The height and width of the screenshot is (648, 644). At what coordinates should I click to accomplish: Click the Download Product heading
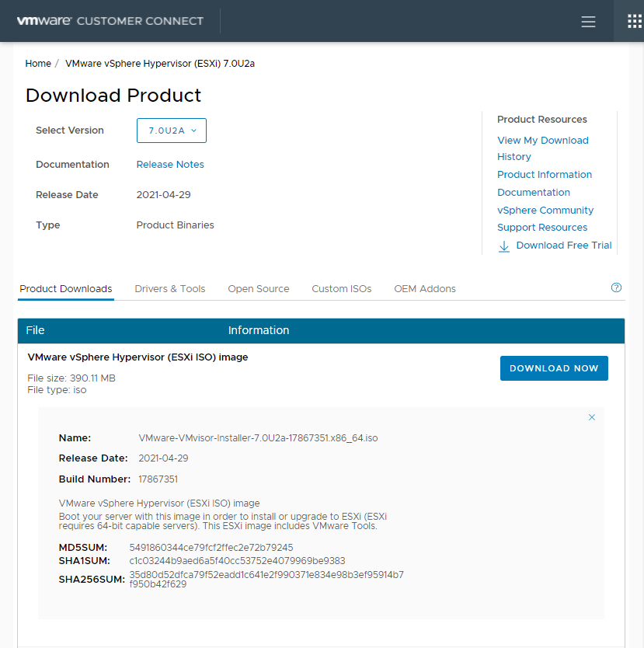pos(113,96)
